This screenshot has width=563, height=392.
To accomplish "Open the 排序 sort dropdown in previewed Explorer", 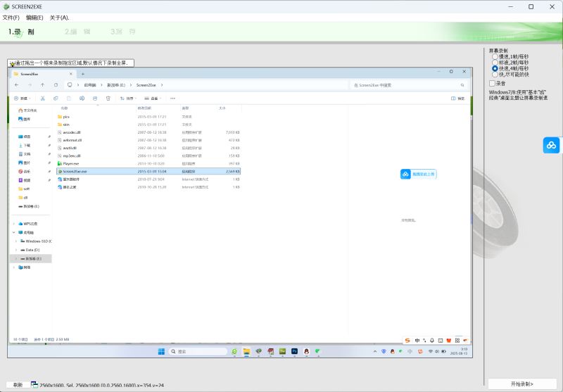I will 128,99.
